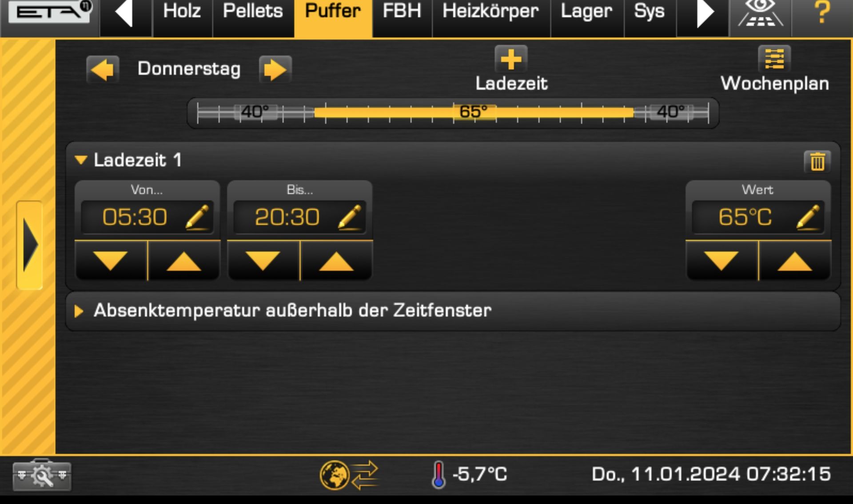Increase the Bis time with up arrow
853x504 pixels.
click(336, 261)
